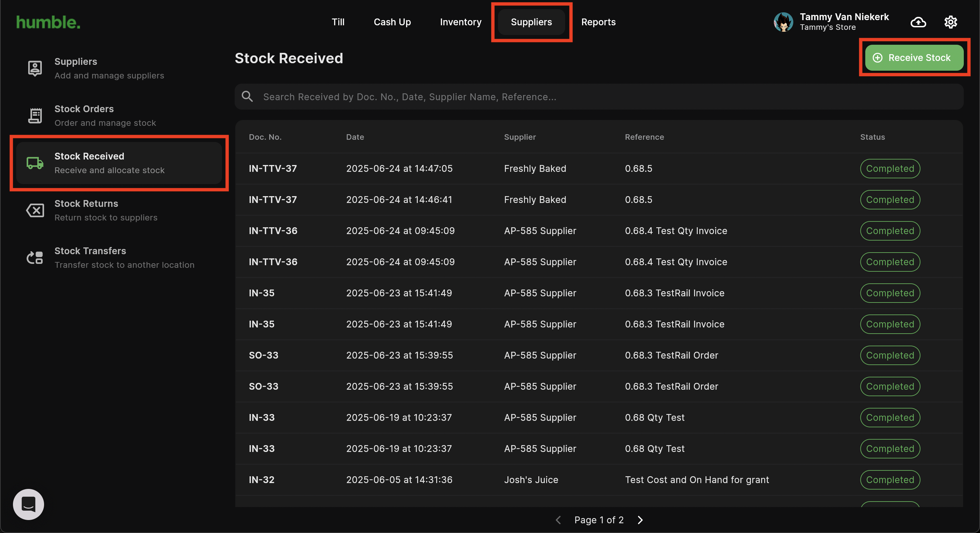Switch to the Inventory tab
This screenshot has width=980, height=533.
click(461, 22)
